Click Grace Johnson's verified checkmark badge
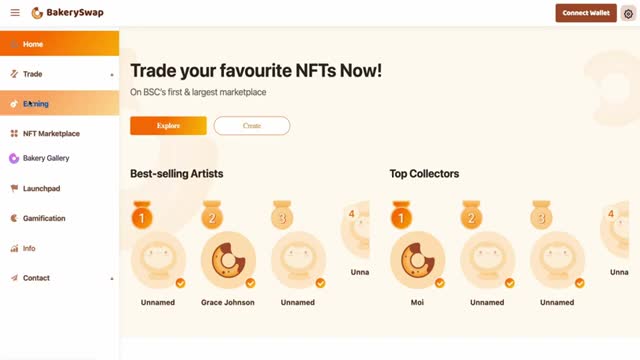The image size is (640, 360). click(250, 283)
